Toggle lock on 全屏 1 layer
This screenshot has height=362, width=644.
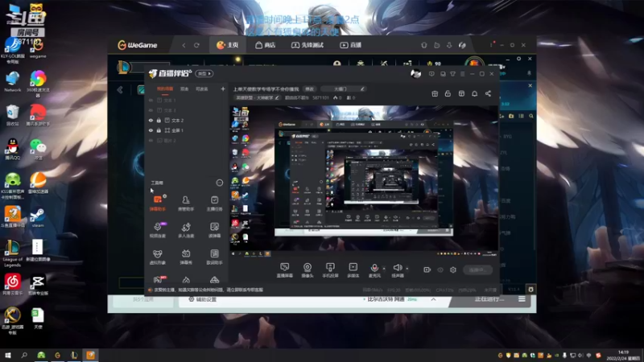(x=159, y=130)
